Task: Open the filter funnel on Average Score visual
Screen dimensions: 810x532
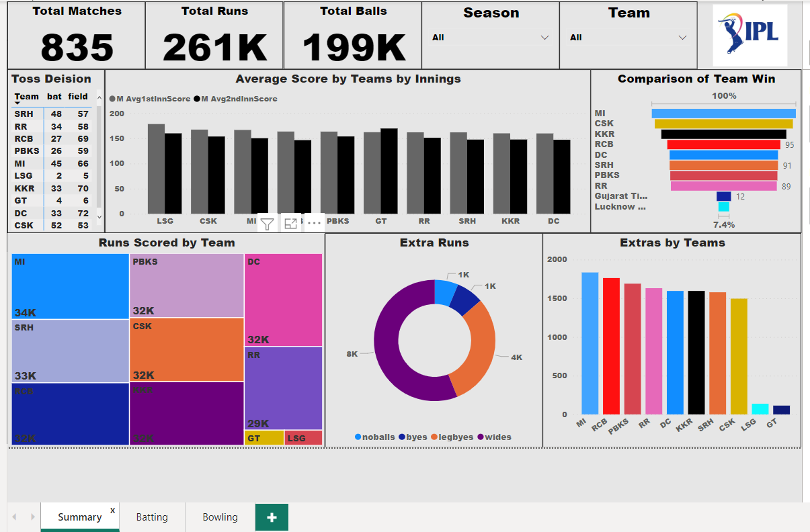Action: (x=266, y=222)
